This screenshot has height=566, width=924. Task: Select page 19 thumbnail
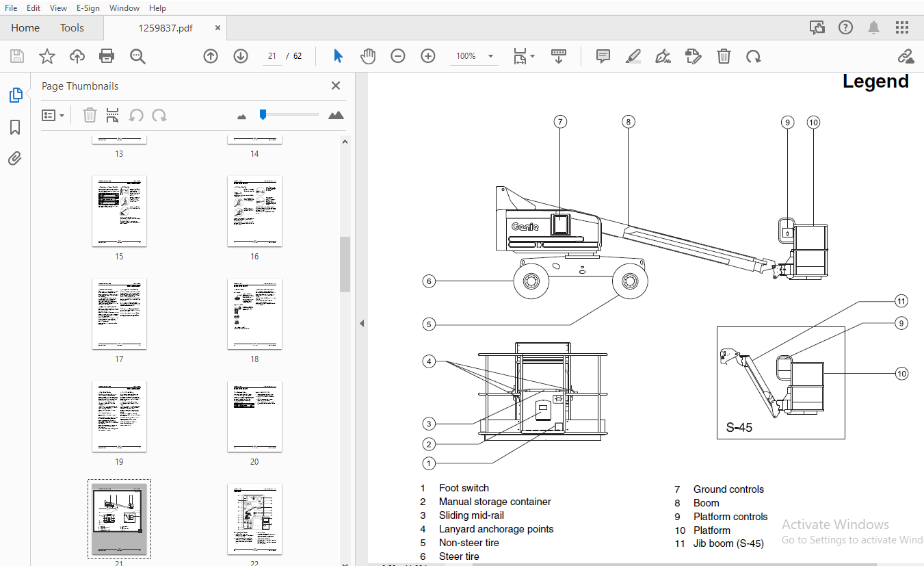pyautogui.click(x=119, y=417)
